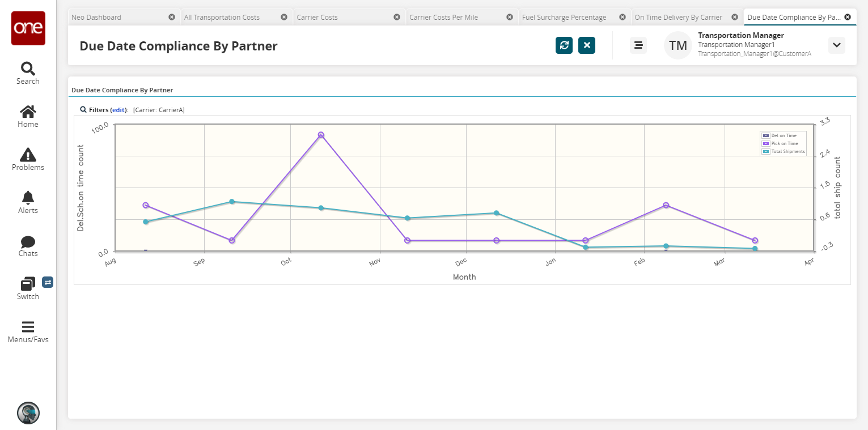The width and height of the screenshot is (868, 430).
Task: Toggle Del on Time legend series
Action: [x=784, y=135]
